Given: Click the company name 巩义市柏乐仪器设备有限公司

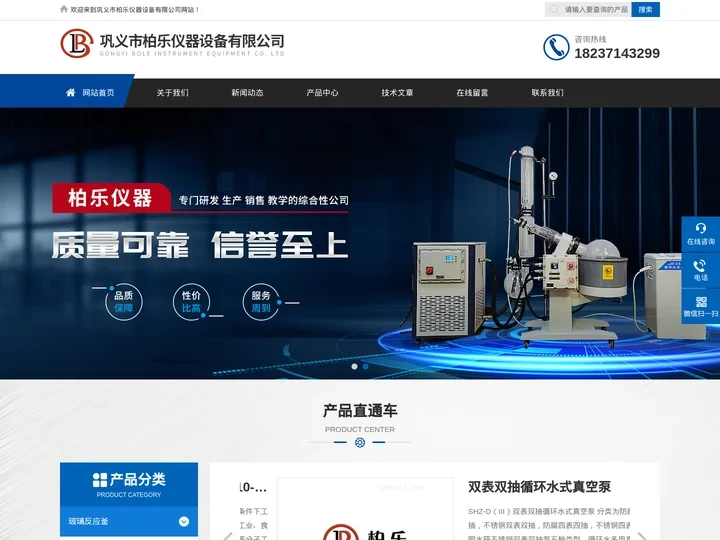Looking at the screenshot, I should [192, 41].
